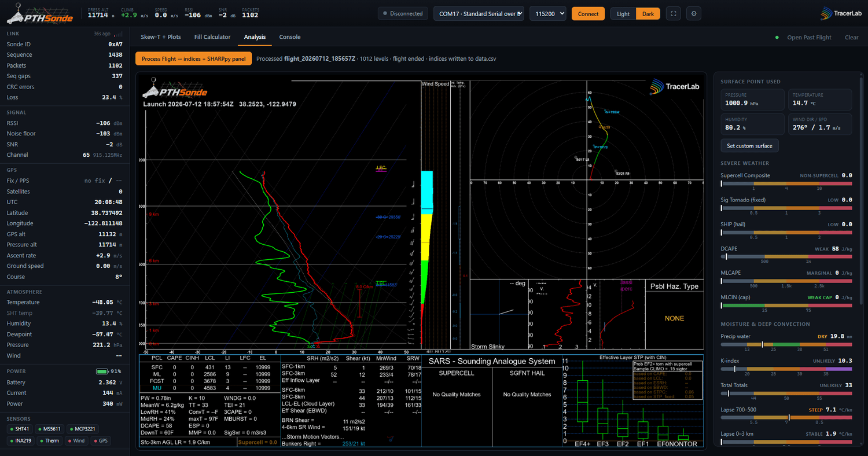This screenshot has width=868, height=456.
Task: Click the Disconnected status pill
Action: [x=403, y=13]
